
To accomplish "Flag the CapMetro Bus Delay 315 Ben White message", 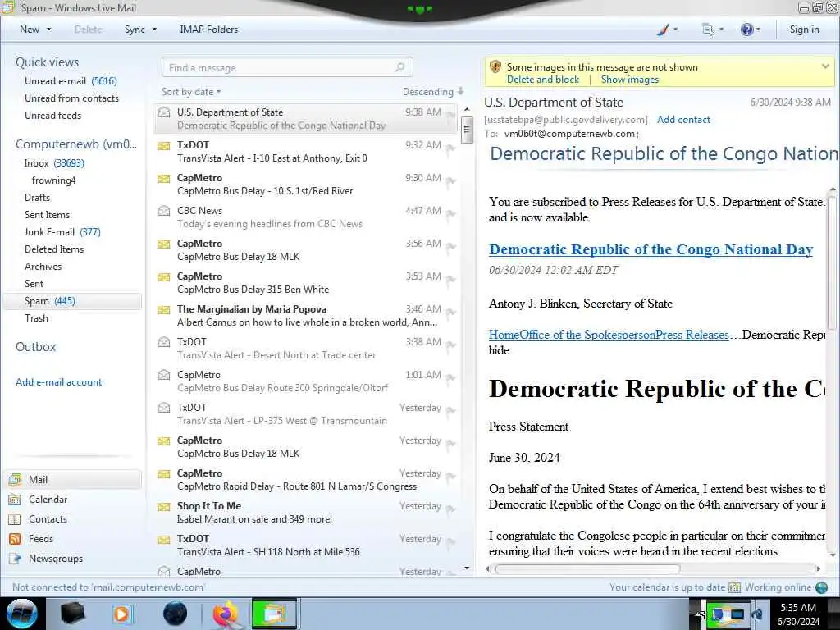I will point(451,280).
